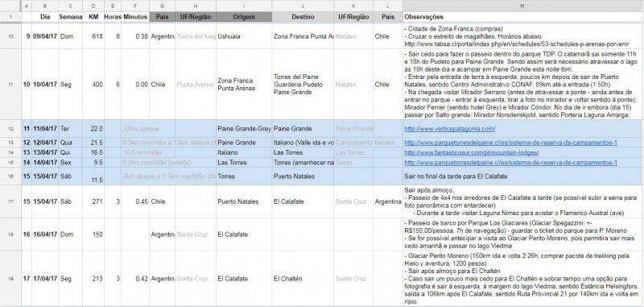Viewport: 644px width, 307px height.
Task: Click the 'KM' header cell
Action: (x=93, y=17)
